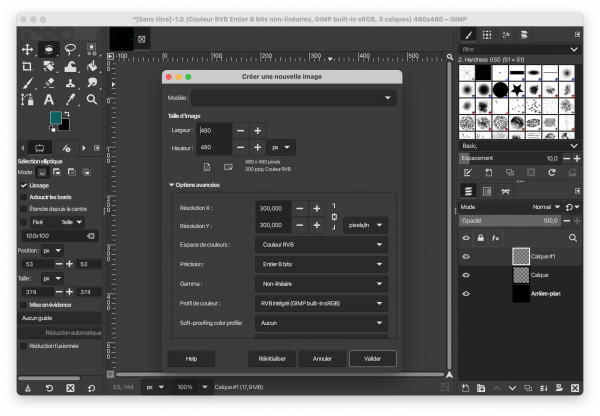Viewport: 600px width, 416px height.
Task: Select the Transform tool in toolbox
Action: point(49,66)
